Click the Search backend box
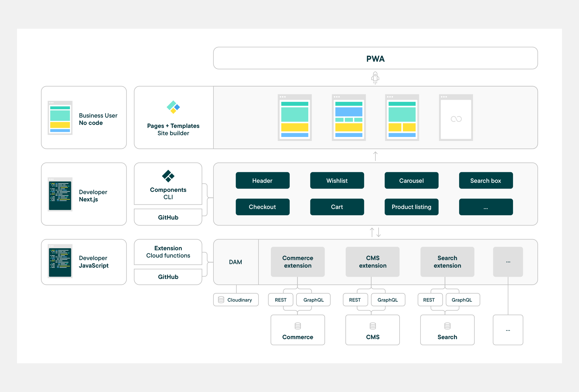The image size is (579, 392). coord(447,330)
